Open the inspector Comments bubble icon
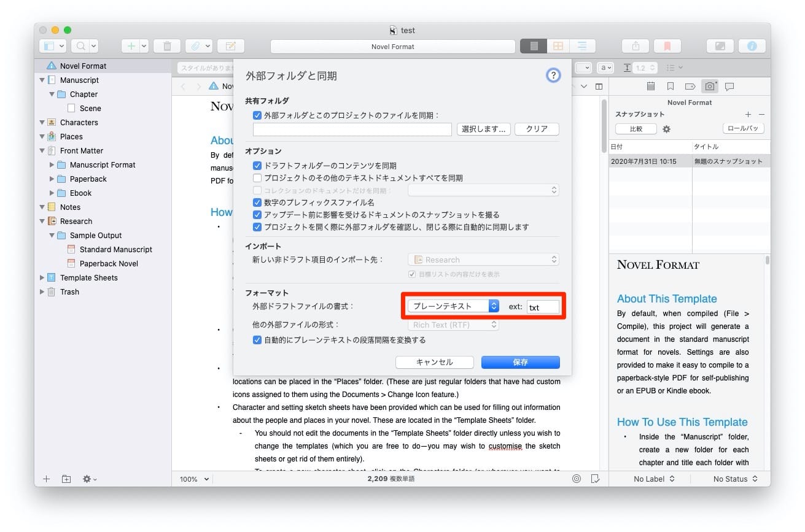This screenshot has height=532, width=805. coord(729,87)
